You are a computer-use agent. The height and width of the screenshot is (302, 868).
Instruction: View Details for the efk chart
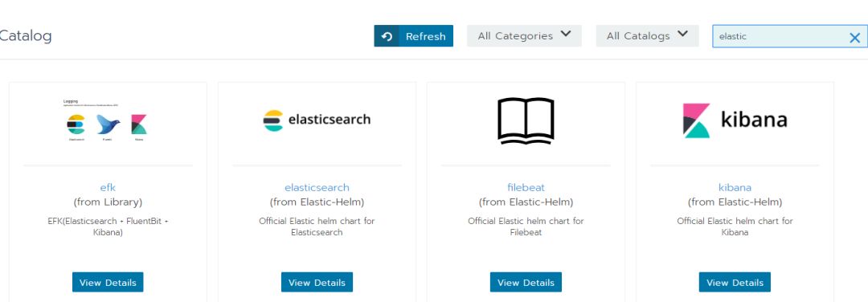(108, 282)
